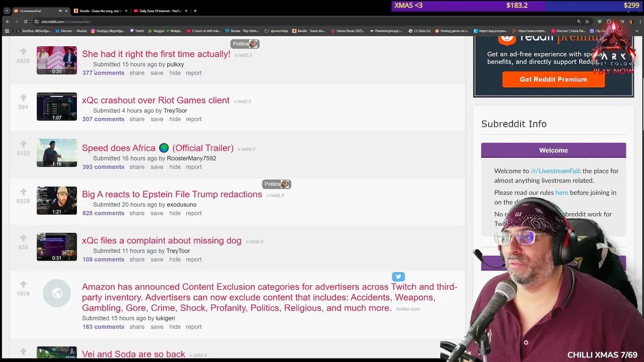Open the tab search dropdown arrow
The height and width of the screenshot is (362, 644).
coord(7,11)
